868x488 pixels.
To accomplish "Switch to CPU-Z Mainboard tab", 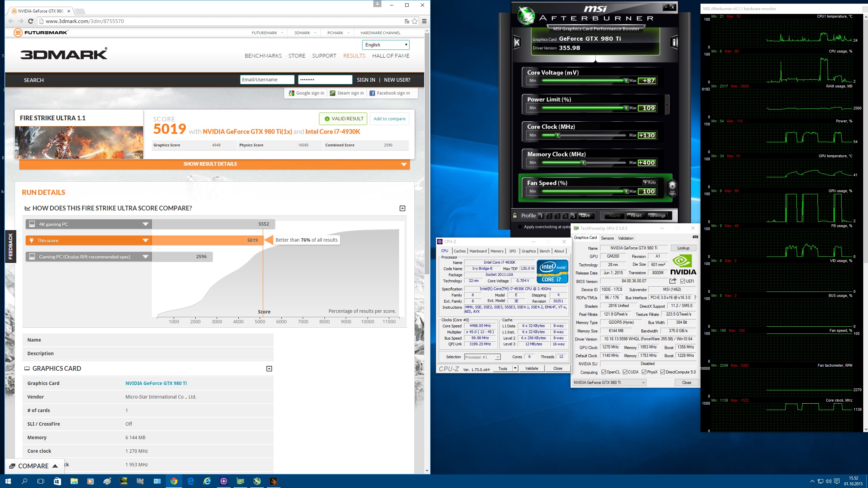I will pyautogui.click(x=478, y=251).
